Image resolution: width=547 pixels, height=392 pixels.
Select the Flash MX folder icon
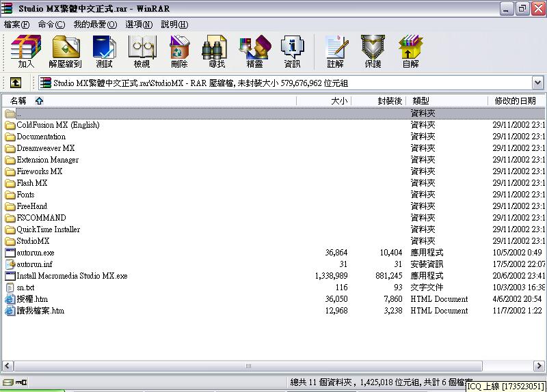click(10, 183)
